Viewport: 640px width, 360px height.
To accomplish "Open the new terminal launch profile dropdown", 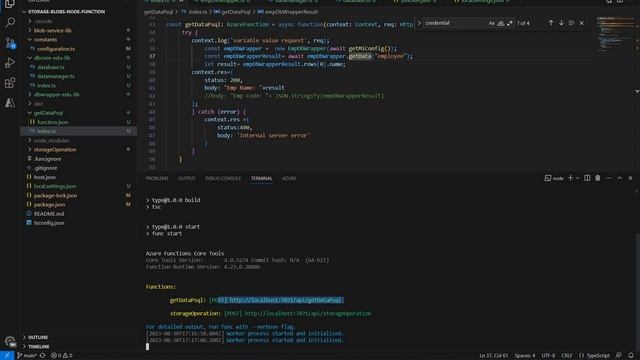I will pos(577,178).
